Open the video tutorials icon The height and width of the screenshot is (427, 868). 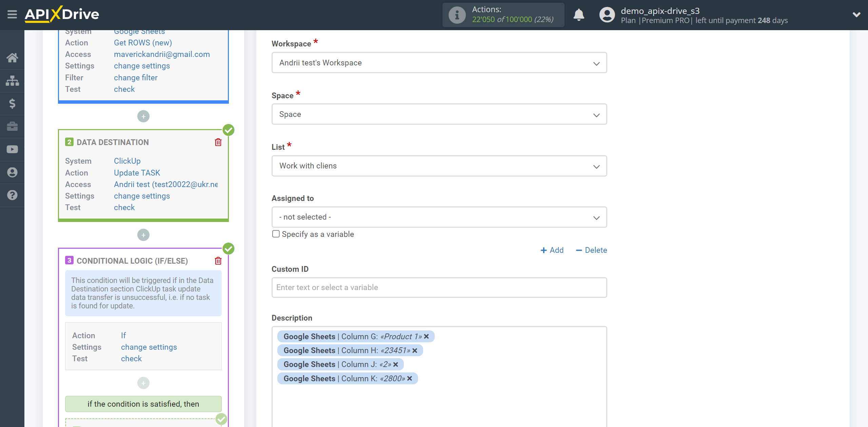(12, 149)
